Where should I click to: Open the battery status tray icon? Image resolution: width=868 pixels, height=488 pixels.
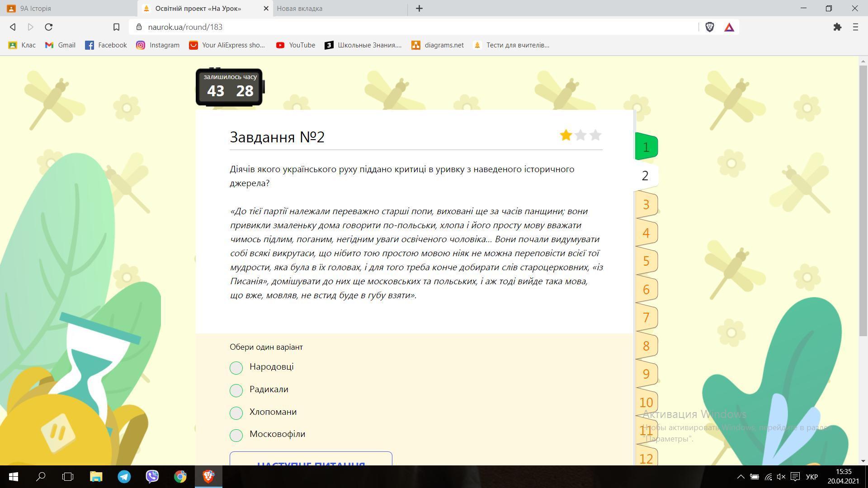pos(755,477)
